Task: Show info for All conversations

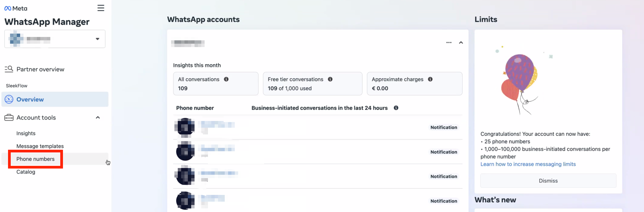Action: tap(226, 79)
